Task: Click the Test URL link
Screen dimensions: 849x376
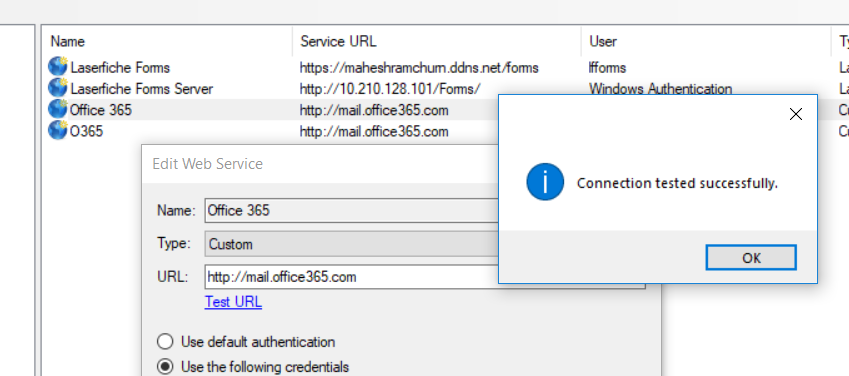Action: click(233, 302)
